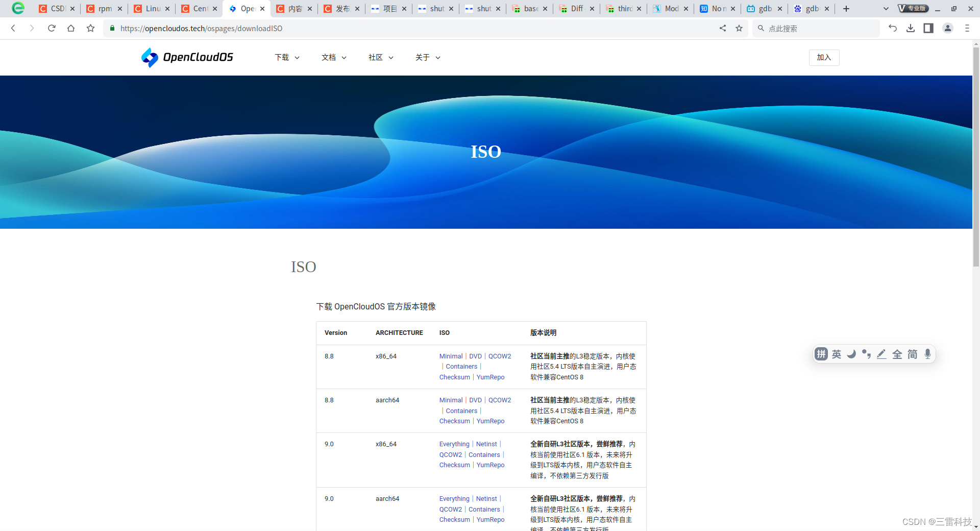This screenshot has height=531, width=980.
Task: Toggle punctuation mode on IME bar
Action: point(867,354)
